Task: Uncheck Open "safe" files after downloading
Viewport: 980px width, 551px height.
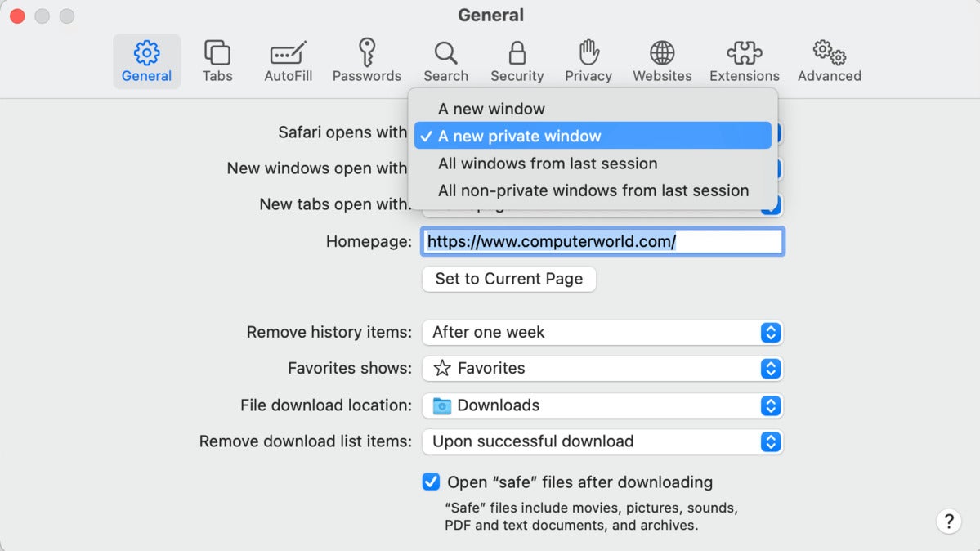Action: click(431, 482)
